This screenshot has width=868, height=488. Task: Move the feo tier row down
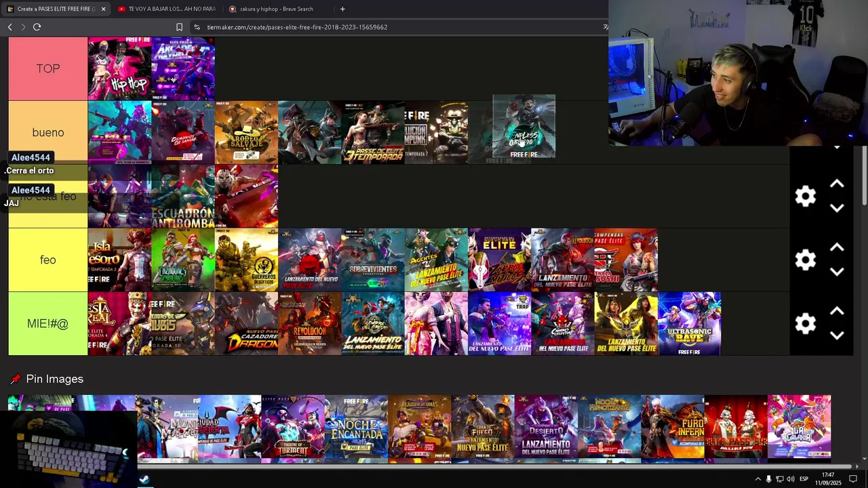837,271
